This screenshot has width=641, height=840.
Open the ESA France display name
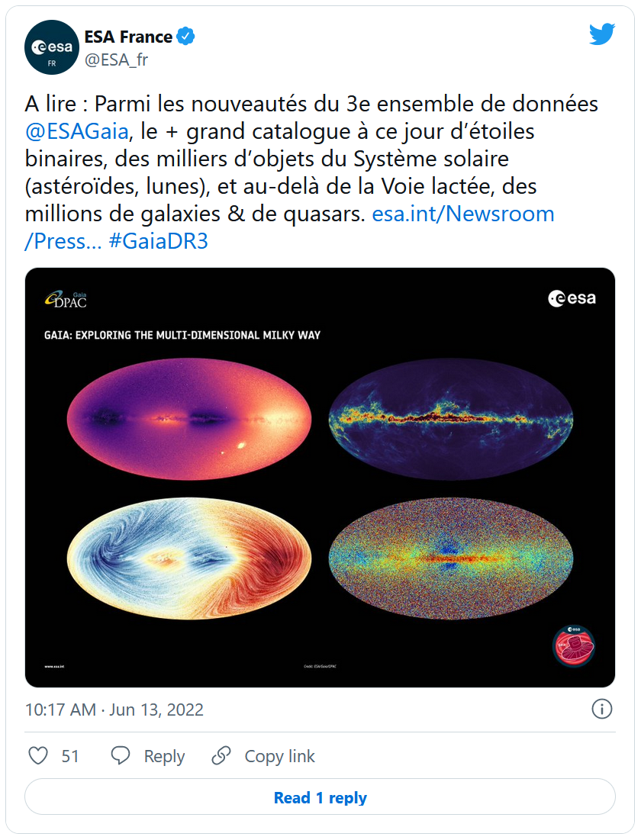point(128,37)
